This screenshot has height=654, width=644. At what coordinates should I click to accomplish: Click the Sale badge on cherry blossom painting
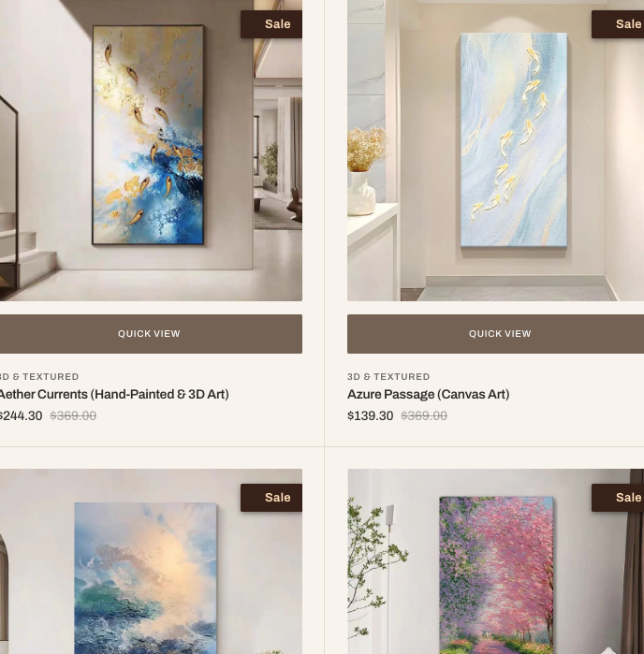(618, 498)
